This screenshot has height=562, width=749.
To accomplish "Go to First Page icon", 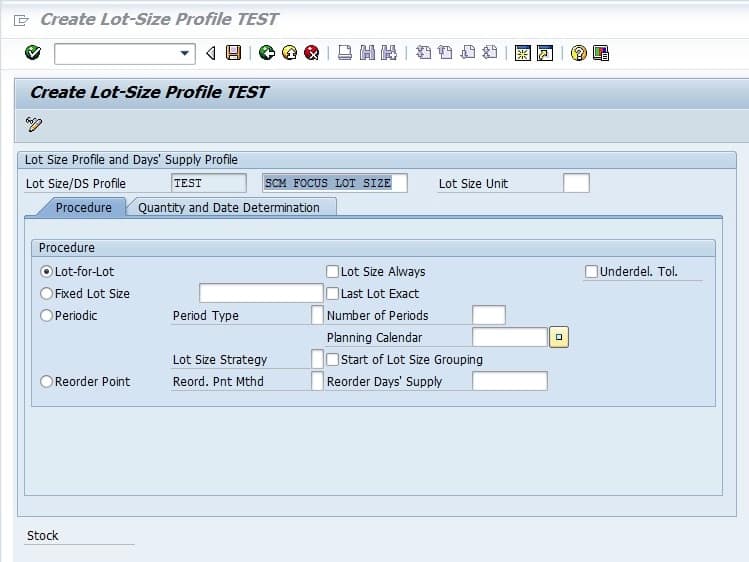I will 423,53.
